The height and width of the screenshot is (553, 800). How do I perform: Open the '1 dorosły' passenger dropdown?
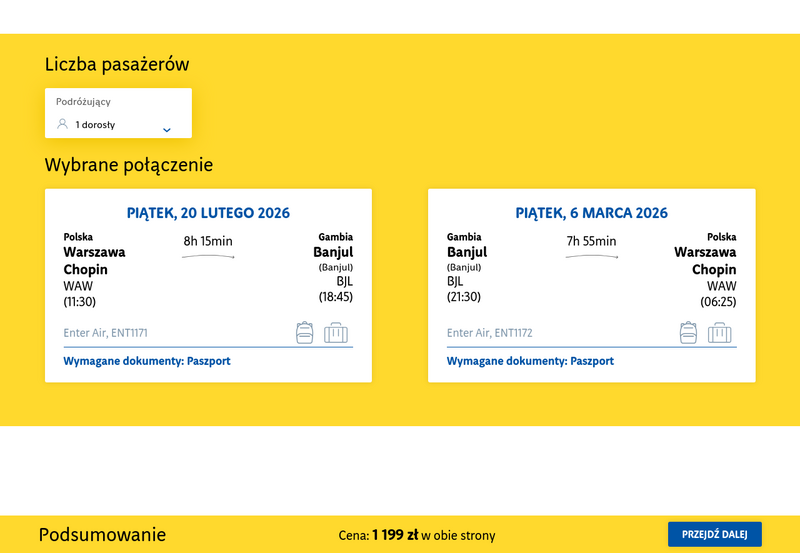pos(96,125)
